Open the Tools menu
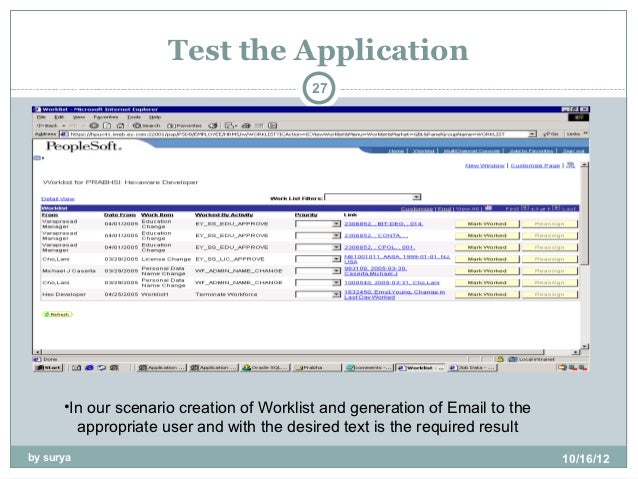The height and width of the screenshot is (479, 638). (133, 117)
